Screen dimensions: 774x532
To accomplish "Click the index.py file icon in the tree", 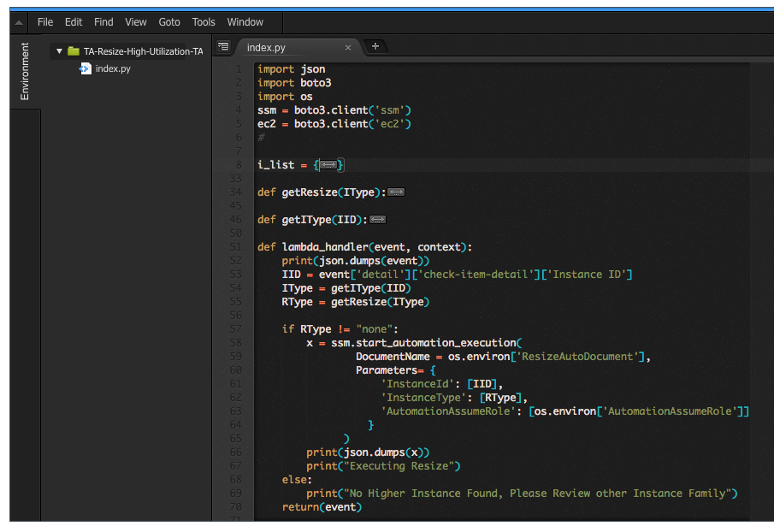I will tap(86, 68).
